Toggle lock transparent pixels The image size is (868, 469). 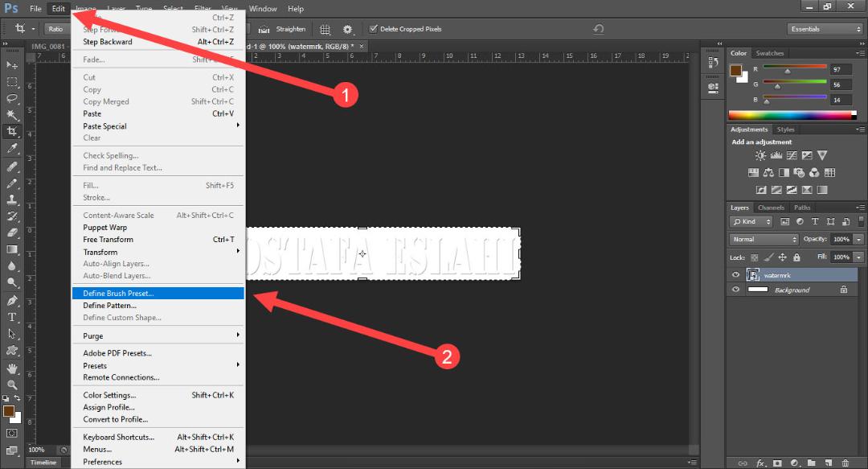point(754,257)
